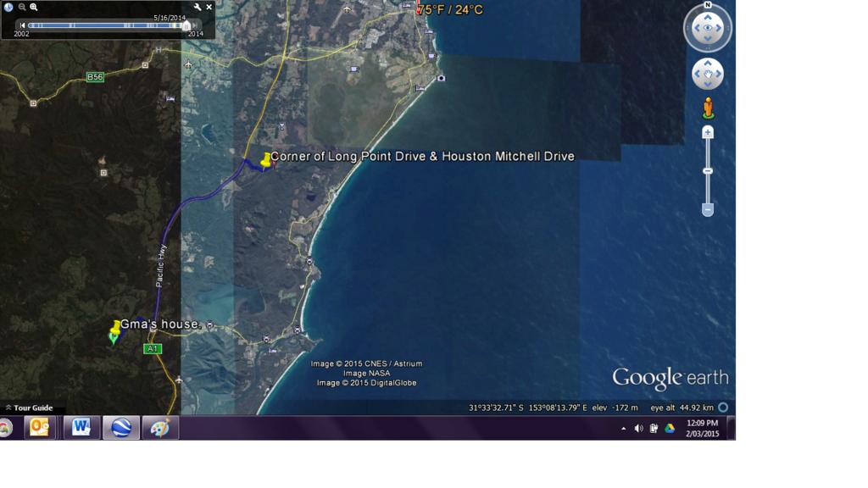This screenshot has width=868, height=488.
Task: Click the Look joystick eye center
Action: point(708,28)
